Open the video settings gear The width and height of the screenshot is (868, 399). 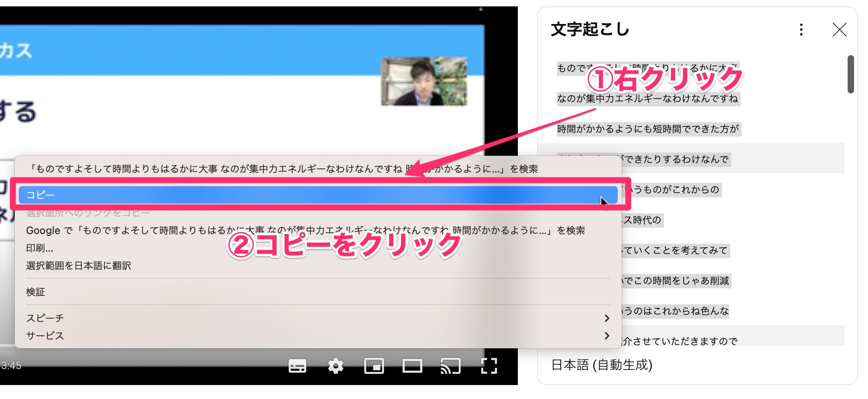pyautogui.click(x=335, y=365)
